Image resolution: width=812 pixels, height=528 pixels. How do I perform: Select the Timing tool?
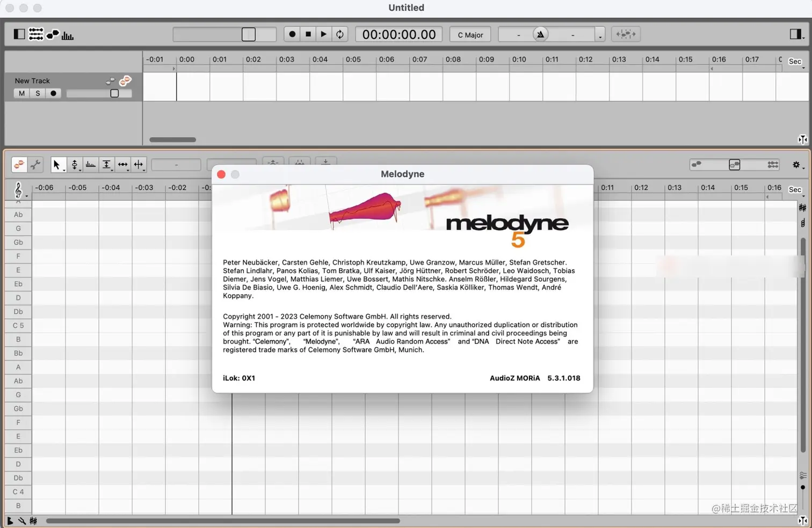[x=123, y=165]
